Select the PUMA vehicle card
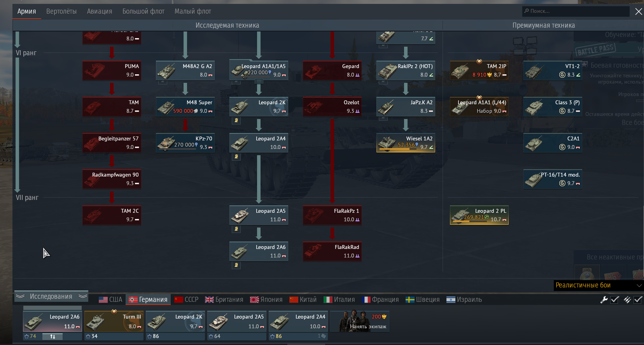The height and width of the screenshot is (345, 644). pyautogui.click(x=112, y=70)
